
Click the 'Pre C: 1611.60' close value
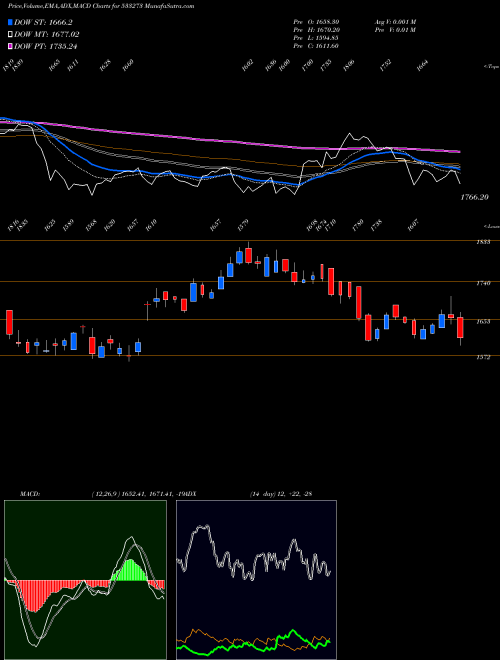[316, 46]
